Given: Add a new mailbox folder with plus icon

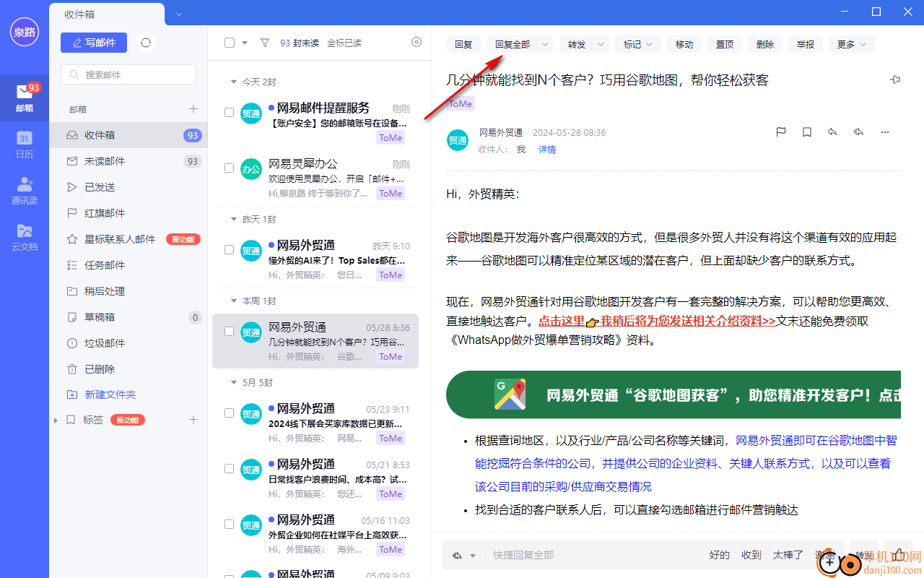Looking at the screenshot, I should [x=193, y=109].
